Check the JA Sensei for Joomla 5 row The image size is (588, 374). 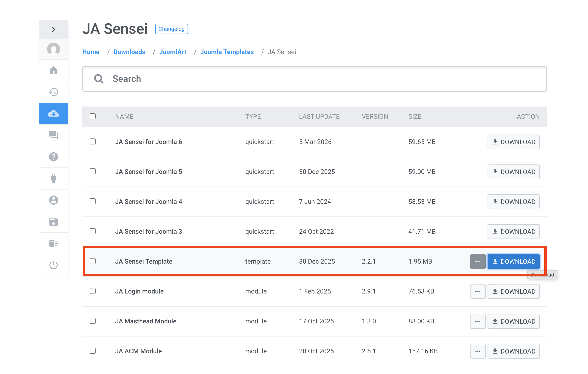pyautogui.click(x=93, y=172)
